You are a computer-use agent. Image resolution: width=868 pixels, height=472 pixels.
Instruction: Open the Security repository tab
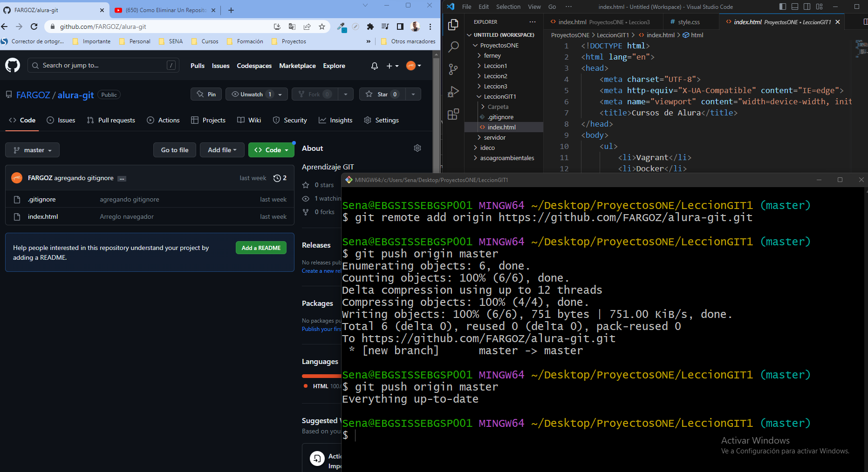[x=290, y=120]
